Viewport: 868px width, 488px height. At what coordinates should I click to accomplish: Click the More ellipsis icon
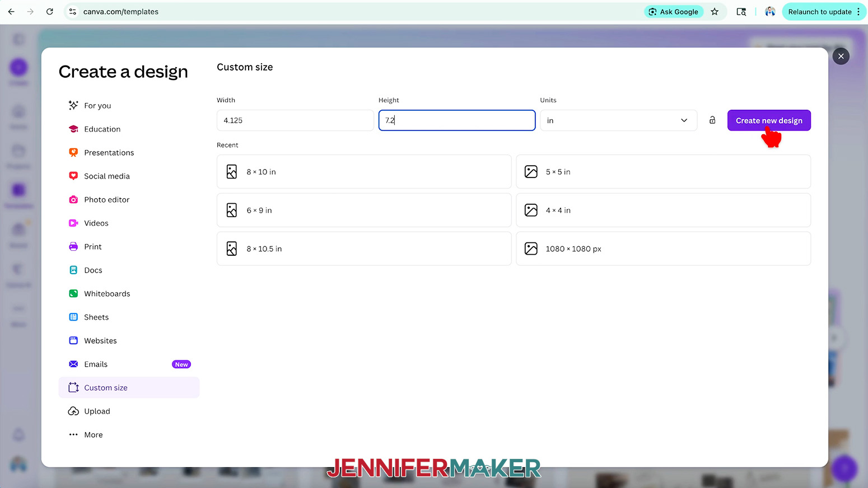[73, 434]
